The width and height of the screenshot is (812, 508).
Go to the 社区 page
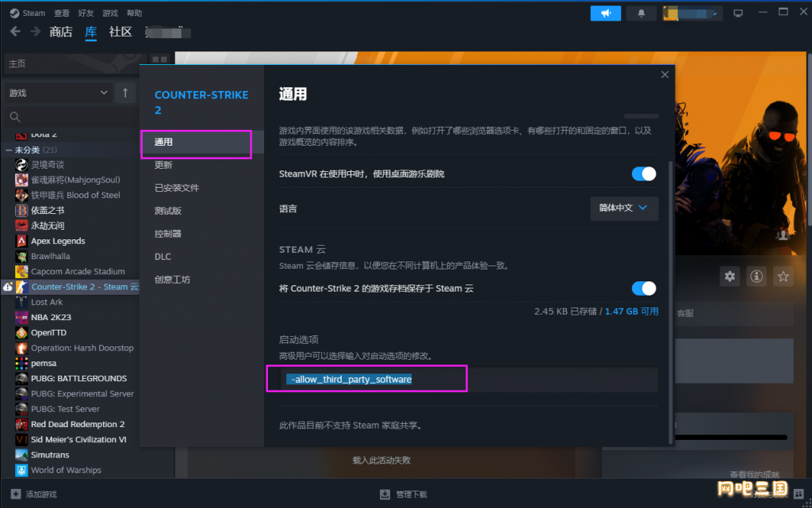[121, 32]
